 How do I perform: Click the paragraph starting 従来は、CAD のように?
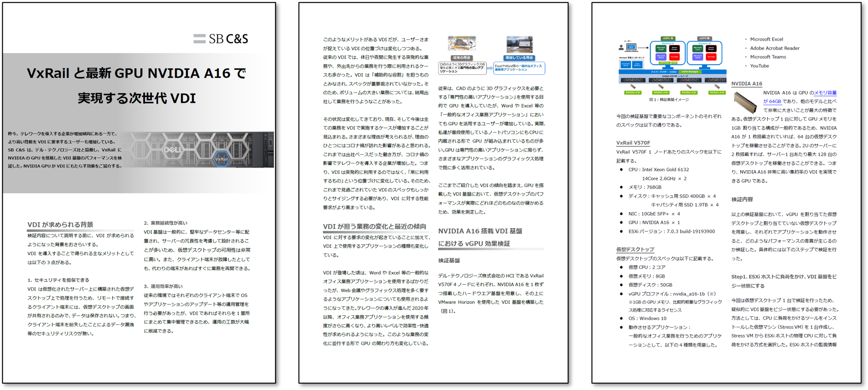[x=491, y=128]
